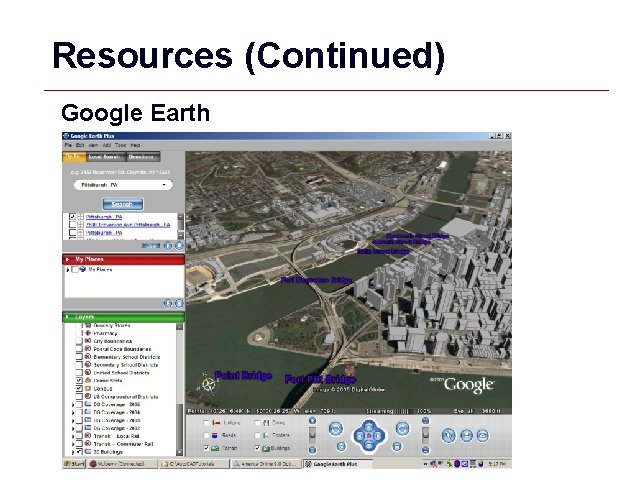Open the File menu in Google Earth

click(68, 145)
